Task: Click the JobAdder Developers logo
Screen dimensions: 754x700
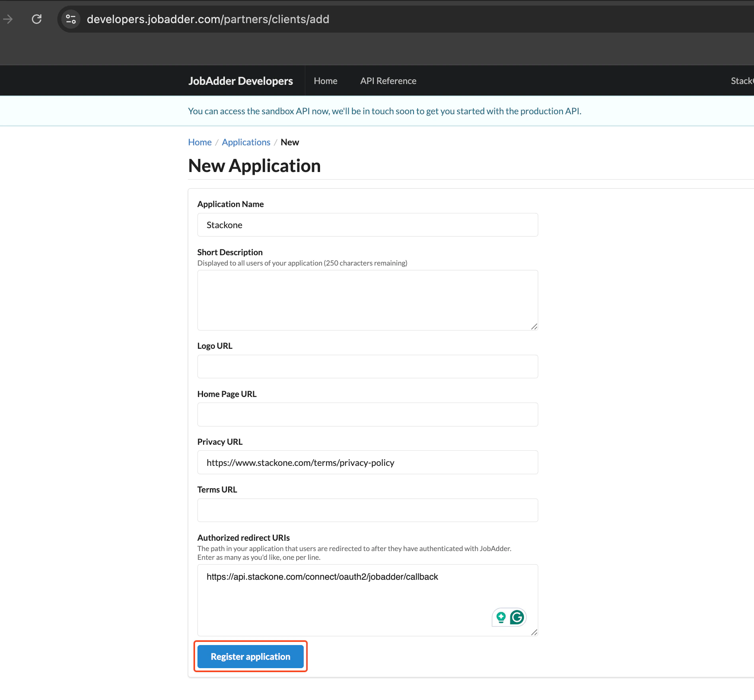Action: click(240, 80)
